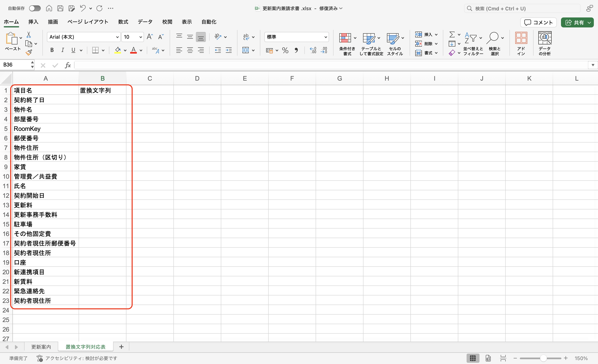Open the font size 10 dropdown
Screen dimensions: 598x364
click(x=141, y=37)
